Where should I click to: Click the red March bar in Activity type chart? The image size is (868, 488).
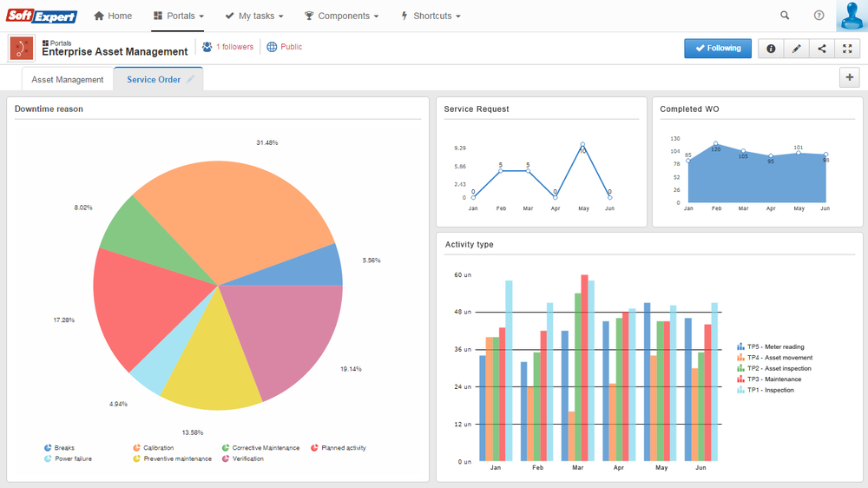coord(584,368)
